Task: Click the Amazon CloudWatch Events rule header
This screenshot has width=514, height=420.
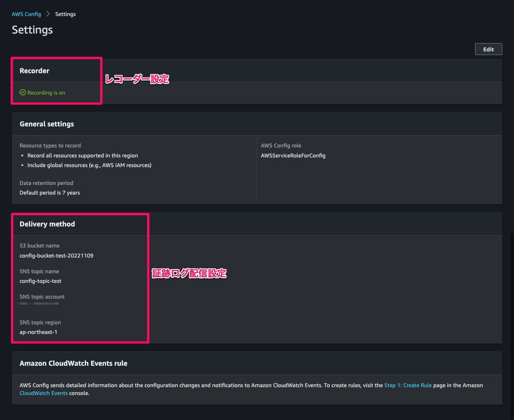Action: click(73, 363)
